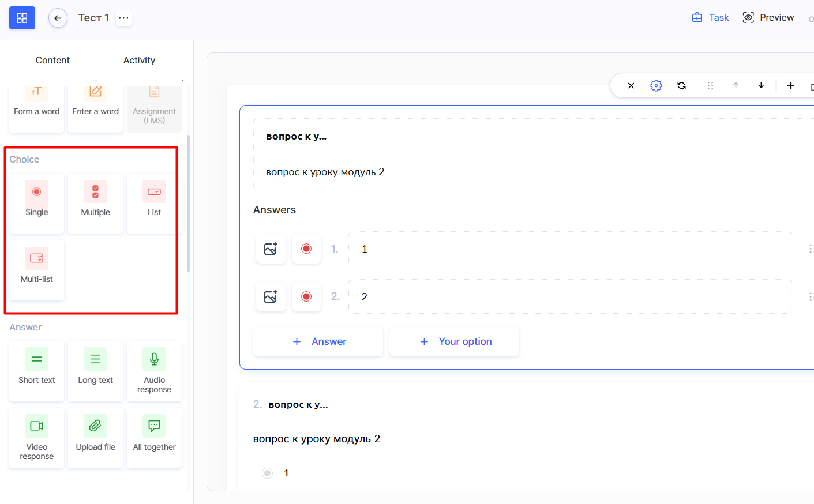Image resolution: width=814 pixels, height=504 pixels.
Task: Mark answer 2 as correct
Action: [306, 296]
